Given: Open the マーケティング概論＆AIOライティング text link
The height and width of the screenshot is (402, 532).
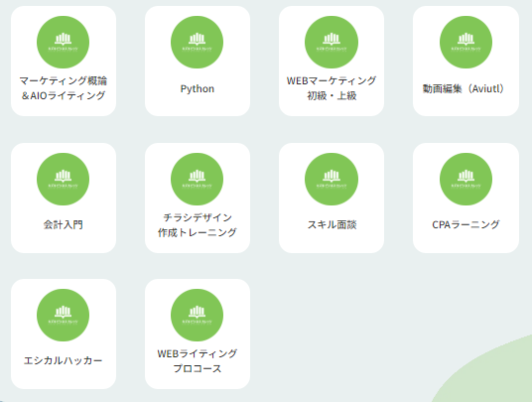Looking at the screenshot, I should tap(64, 88).
